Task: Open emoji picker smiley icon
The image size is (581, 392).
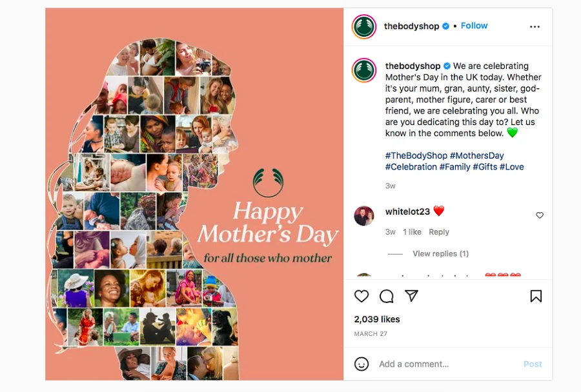Action: pyautogui.click(x=362, y=364)
